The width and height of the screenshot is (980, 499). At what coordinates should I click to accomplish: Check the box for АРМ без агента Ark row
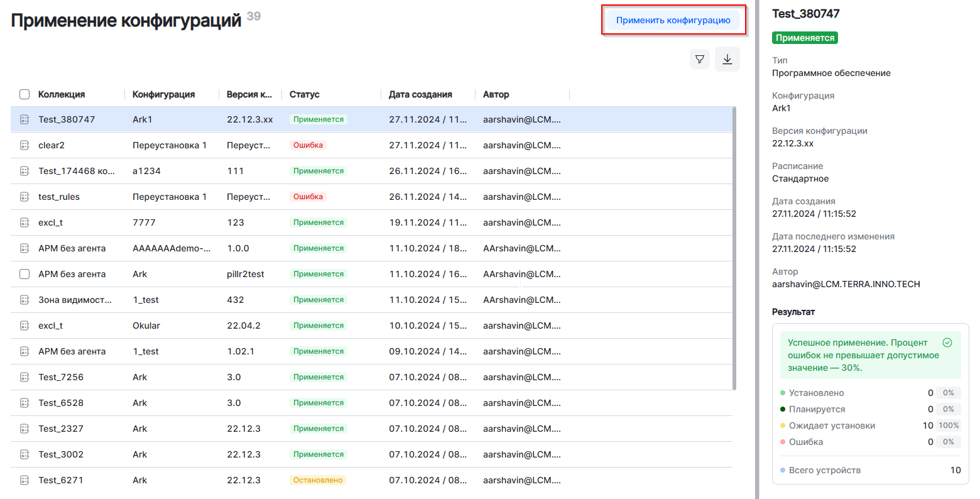point(24,274)
